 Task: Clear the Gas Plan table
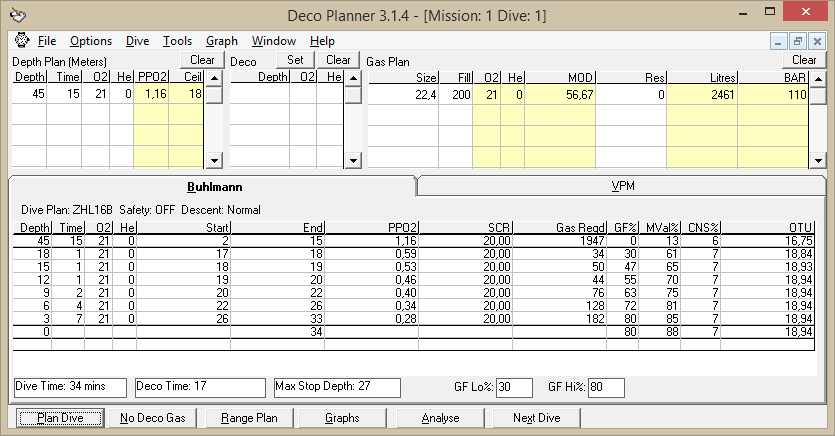coord(804,60)
